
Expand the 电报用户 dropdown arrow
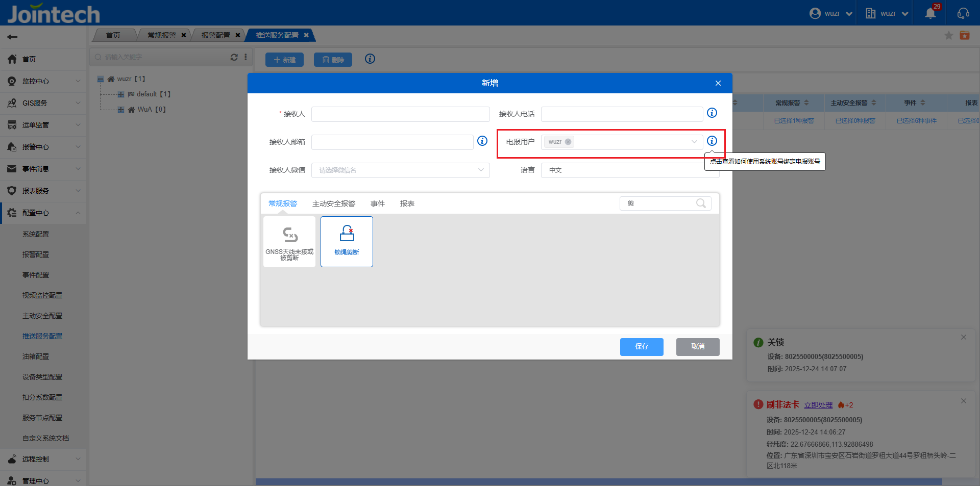click(694, 142)
